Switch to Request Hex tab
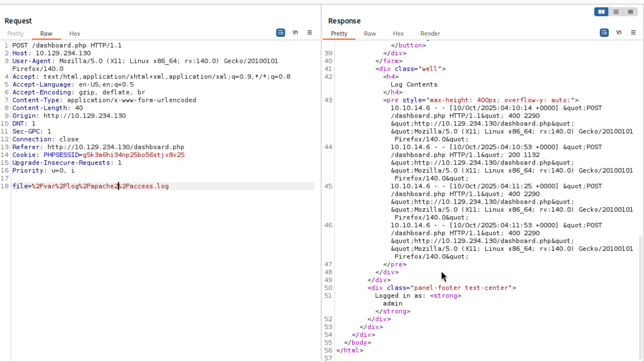This screenshot has width=644, height=362. pyautogui.click(x=75, y=34)
